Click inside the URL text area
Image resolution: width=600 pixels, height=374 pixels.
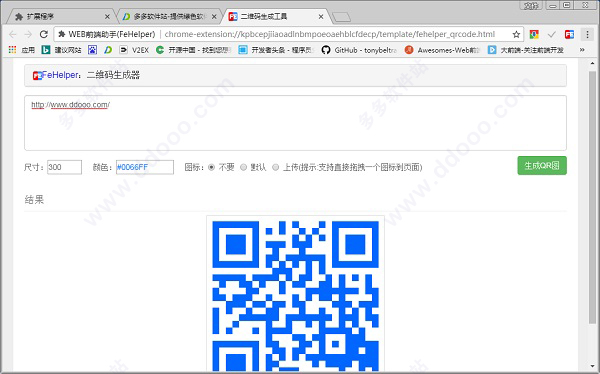(295, 123)
